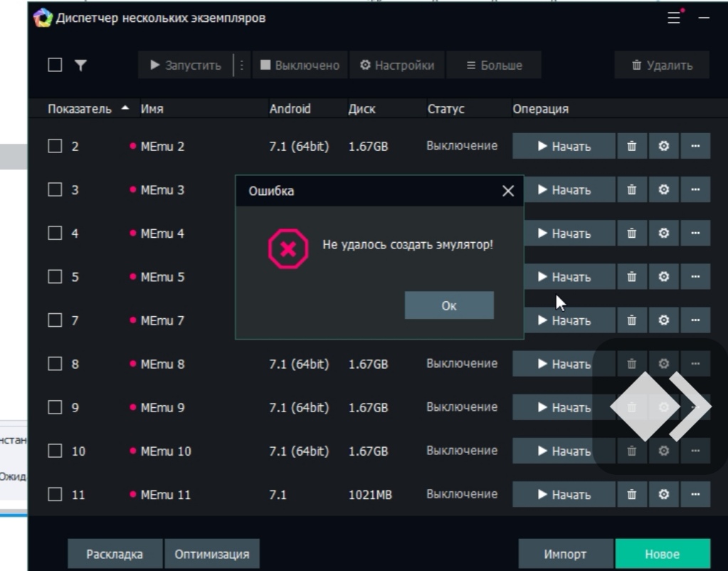Sort by the Показатель column arrow
The height and width of the screenshot is (571, 728).
point(125,108)
